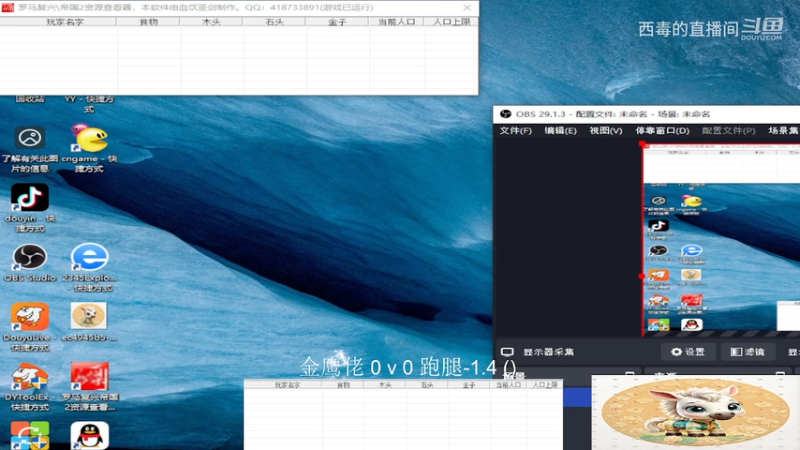The width and height of the screenshot is (800, 450).
Task: Launch the QQ penguin desktop shortcut
Action: tap(89, 435)
